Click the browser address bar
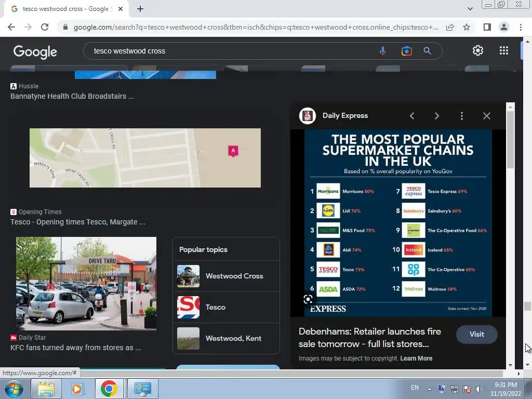 [x=256, y=27]
